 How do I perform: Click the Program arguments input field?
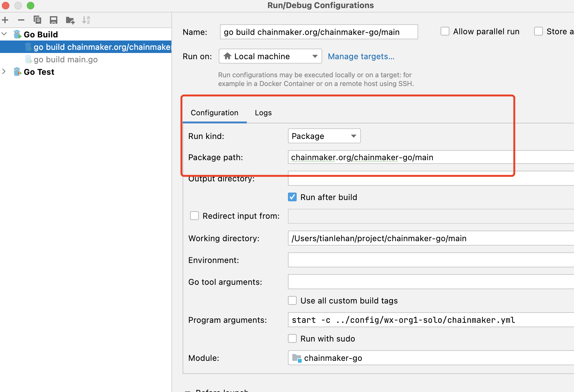tap(430, 320)
